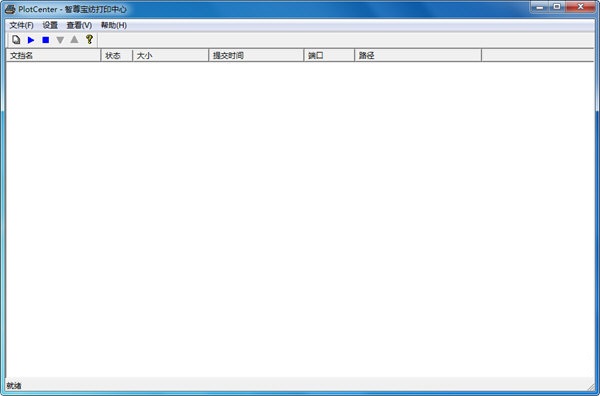Maximize the PlotCenter window
The height and width of the screenshot is (396, 600).
[x=557, y=7]
